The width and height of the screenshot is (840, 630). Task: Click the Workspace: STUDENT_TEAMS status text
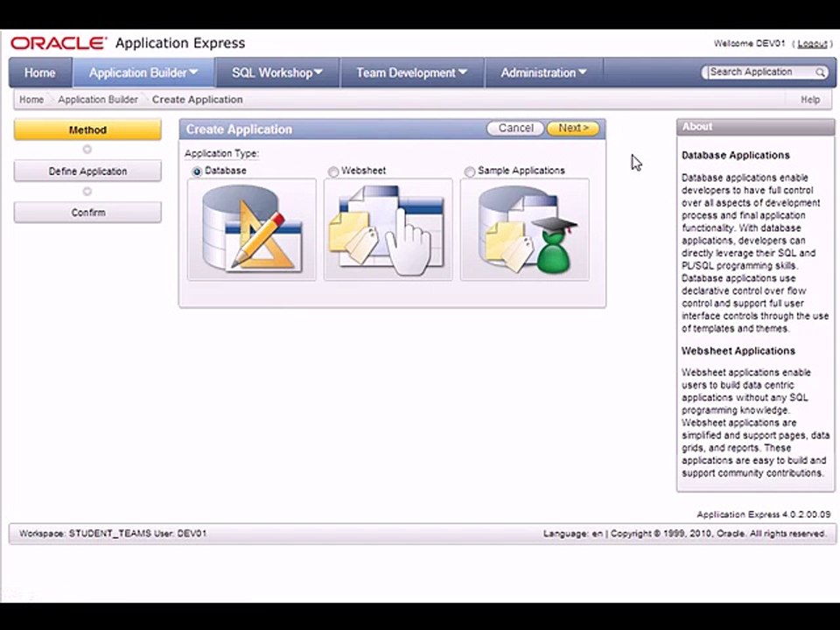(x=85, y=534)
